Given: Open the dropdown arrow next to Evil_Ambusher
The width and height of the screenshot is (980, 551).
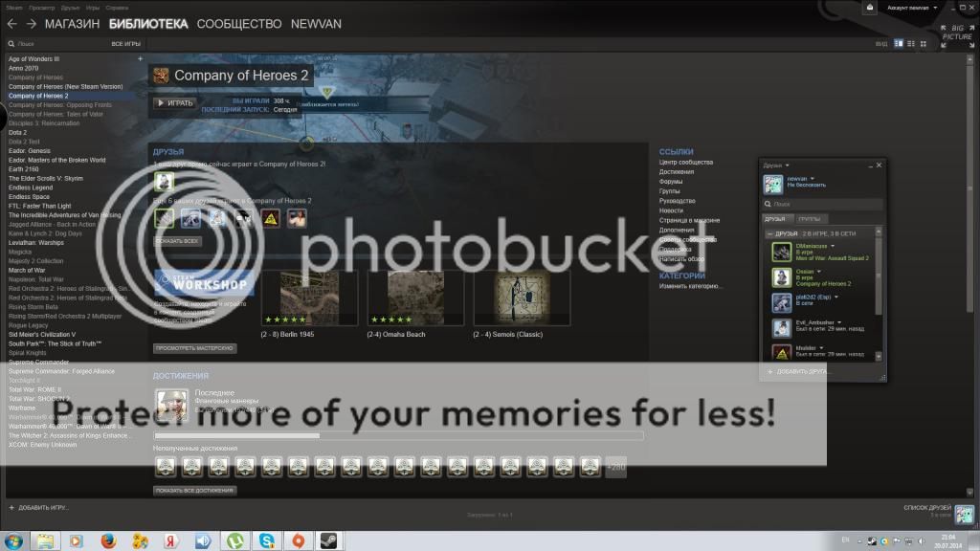Looking at the screenshot, I should click(839, 323).
